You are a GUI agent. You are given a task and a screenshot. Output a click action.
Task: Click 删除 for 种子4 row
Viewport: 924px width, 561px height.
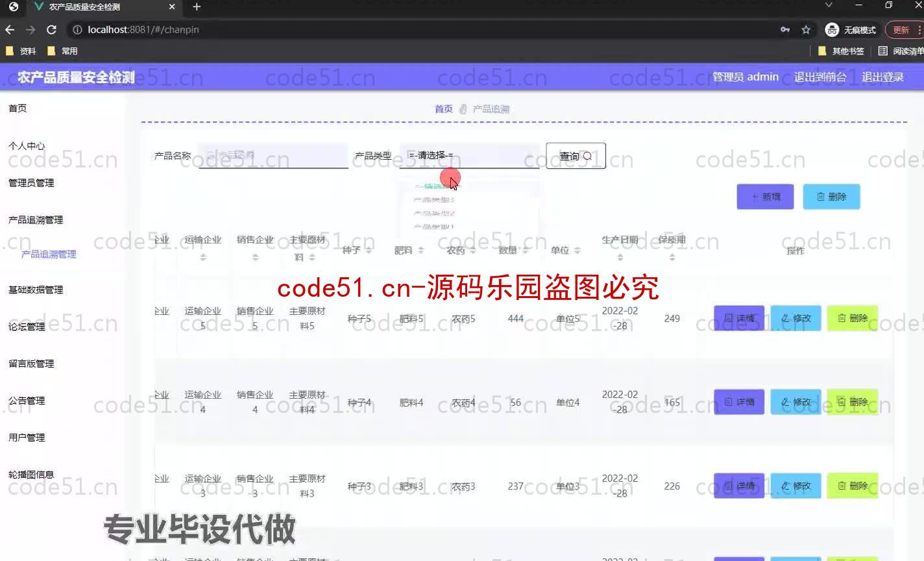[x=853, y=402]
